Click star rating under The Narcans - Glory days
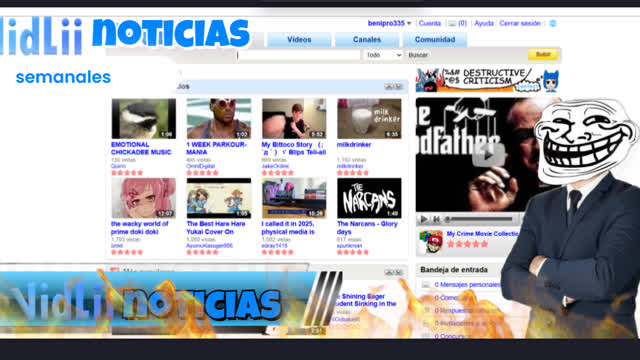 coord(353,252)
